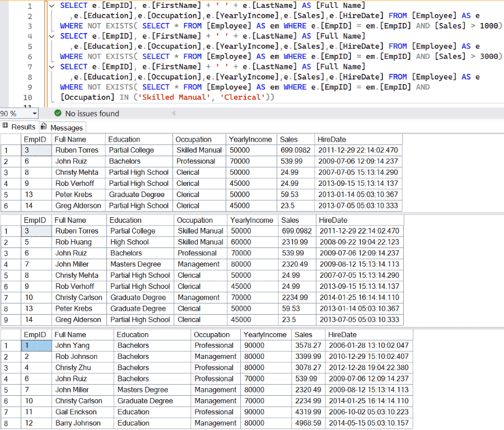Open the 90% zoom level selector

pyautogui.click(x=17, y=113)
